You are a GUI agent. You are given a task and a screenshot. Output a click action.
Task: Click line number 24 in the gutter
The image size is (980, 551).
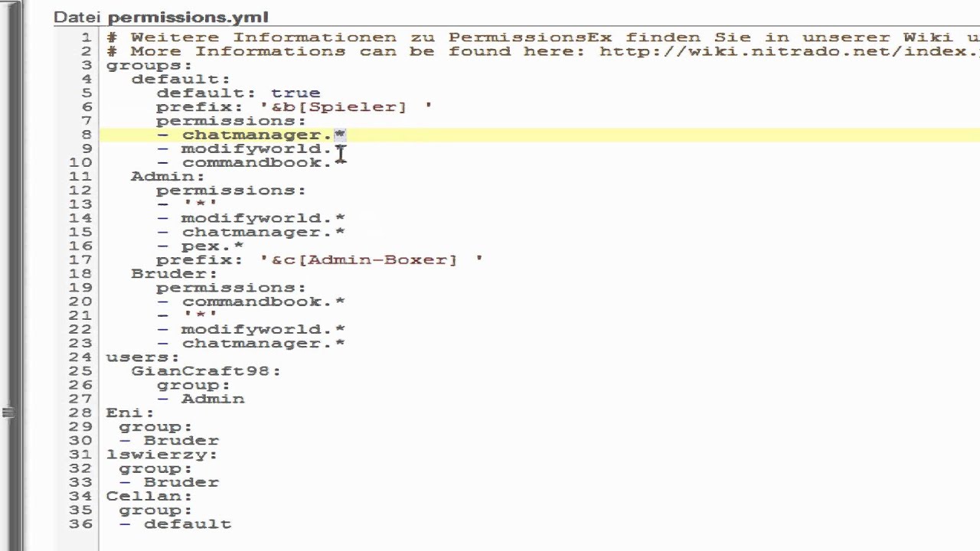coord(80,357)
